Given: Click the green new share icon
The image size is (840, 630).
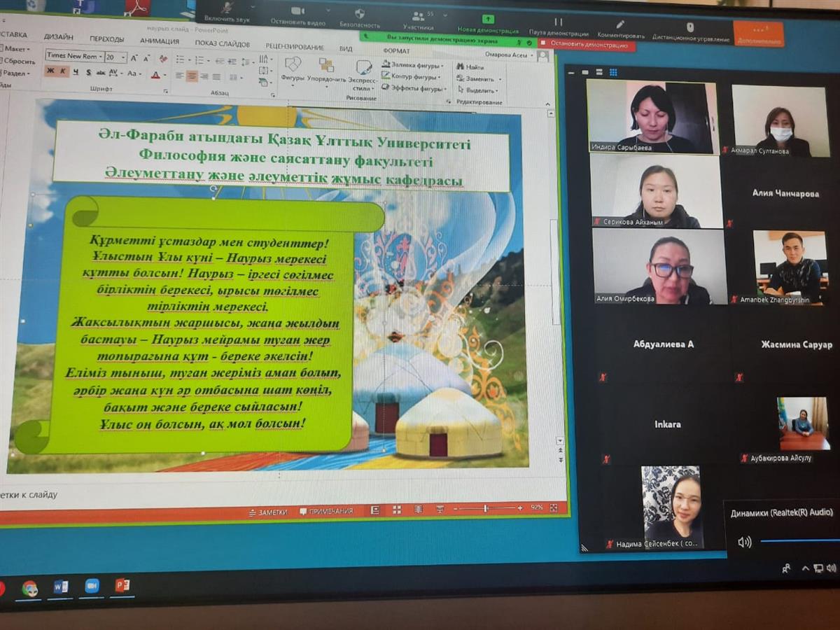Looking at the screenshot, I should tap(488, 20).
